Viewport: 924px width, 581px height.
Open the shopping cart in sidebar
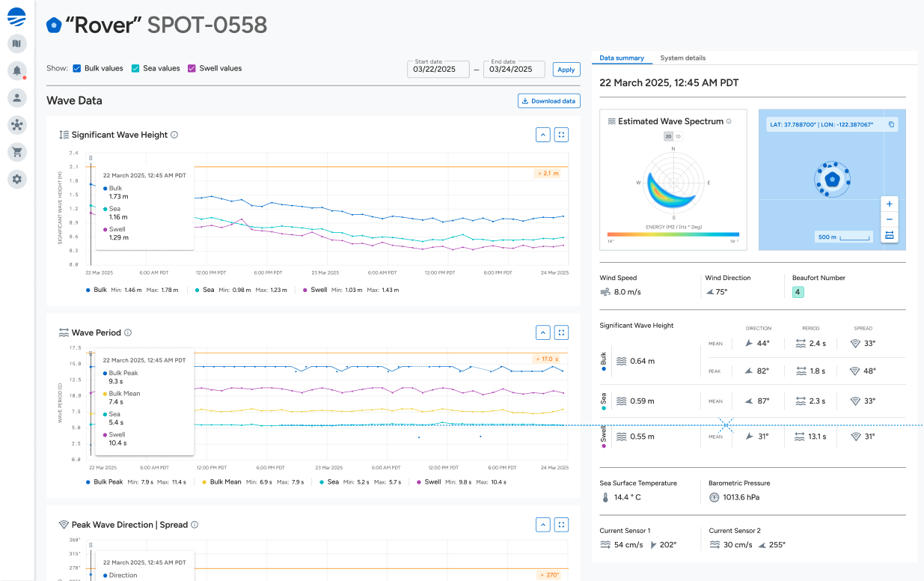[x=17, y=152]
